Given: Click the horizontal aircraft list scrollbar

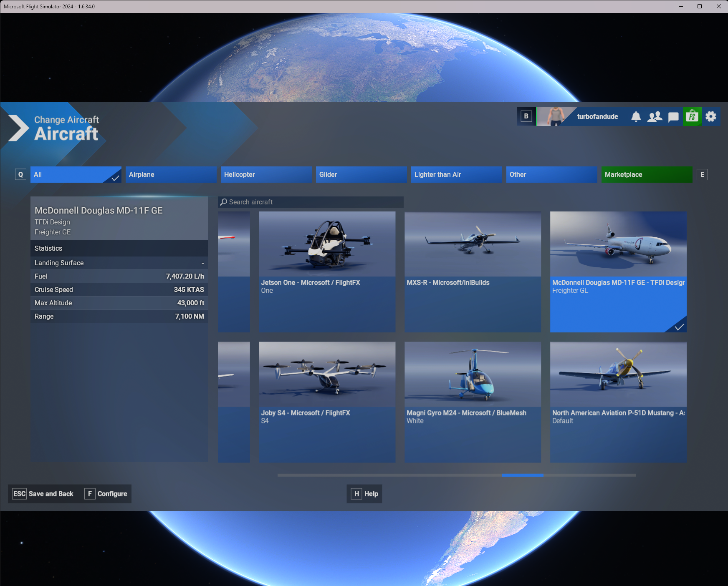Looking at the screenshot, I should tap(457, 475).
